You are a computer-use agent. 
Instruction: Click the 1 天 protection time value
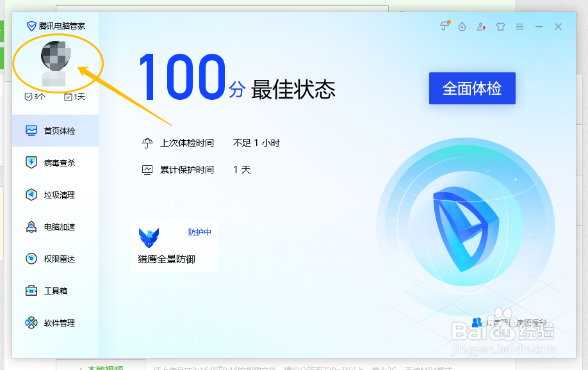(242, 170)
